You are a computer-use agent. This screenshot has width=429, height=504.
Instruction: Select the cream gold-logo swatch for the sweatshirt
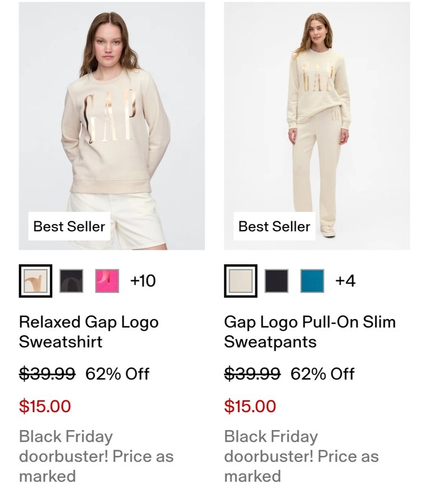(x=35, y=281)
